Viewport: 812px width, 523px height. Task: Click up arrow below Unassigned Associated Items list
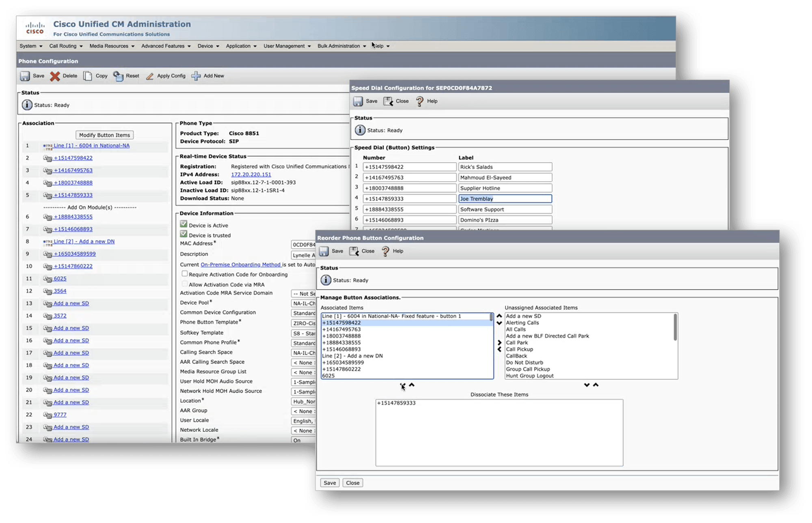(596, 385)
